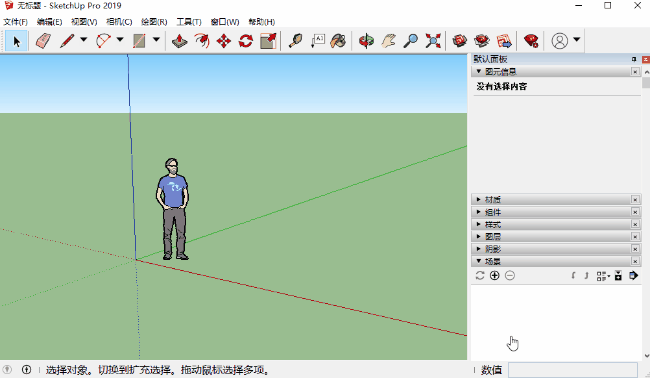
Task: Choose the Eraser tool
Action: [x=43, y=41]
